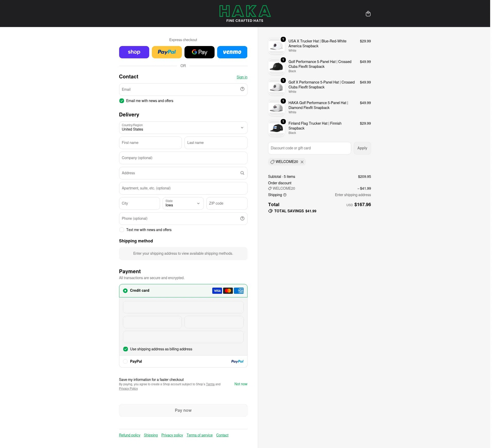
Task: Select the PayPal payment radio option
Action: pyautogui.click(x=125, y=361)
